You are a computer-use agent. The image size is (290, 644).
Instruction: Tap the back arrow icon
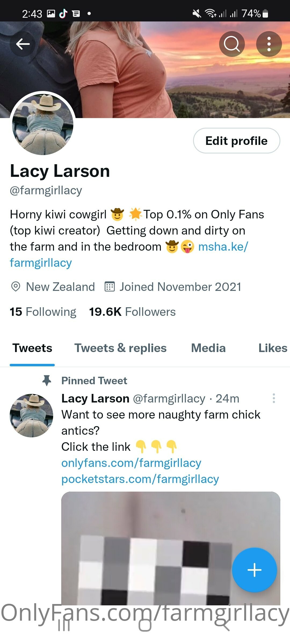click(23, 44)
